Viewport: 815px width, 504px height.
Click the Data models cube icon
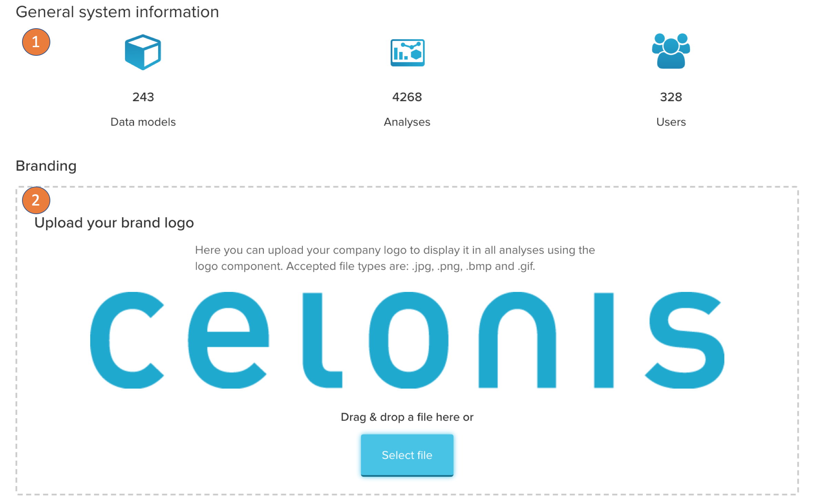click(x=143, y=52)
